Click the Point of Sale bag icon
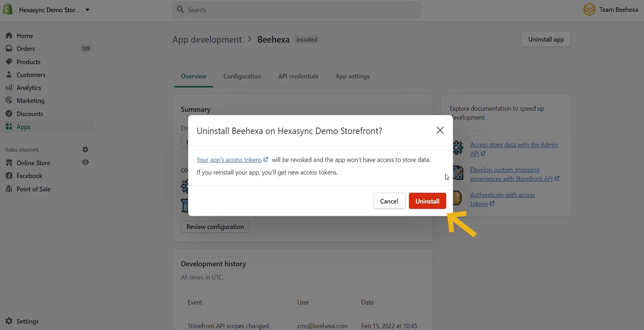The height and width of the screenshot is (330, 644). [x=9, y=189]
